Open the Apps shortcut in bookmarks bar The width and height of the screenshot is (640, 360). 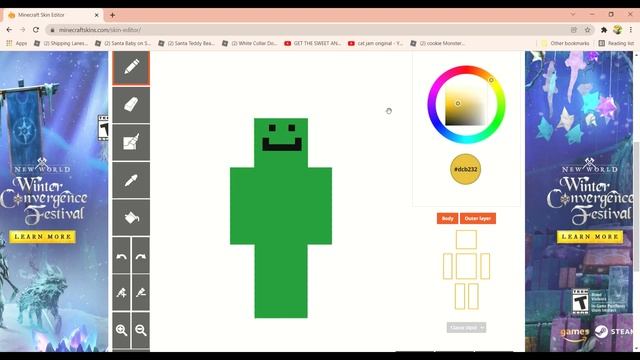[x=17, y=43]
